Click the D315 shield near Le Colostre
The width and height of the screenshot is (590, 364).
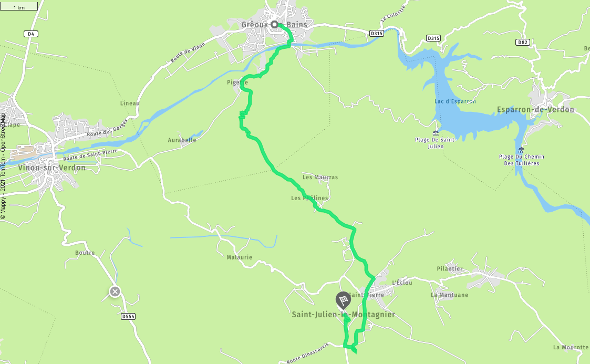[376, 34]
